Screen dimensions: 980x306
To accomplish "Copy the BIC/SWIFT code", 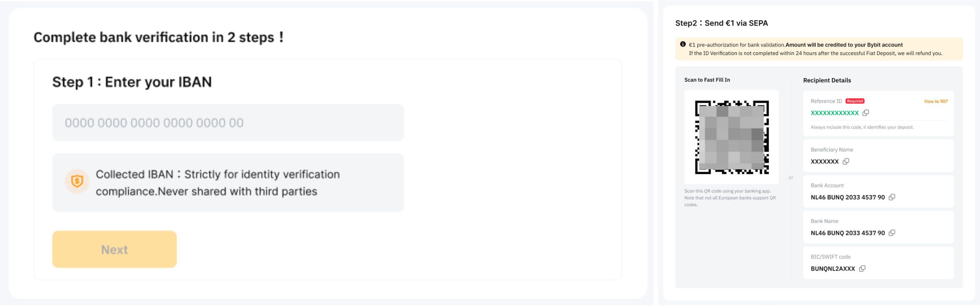I will click(x=862, y=269).
